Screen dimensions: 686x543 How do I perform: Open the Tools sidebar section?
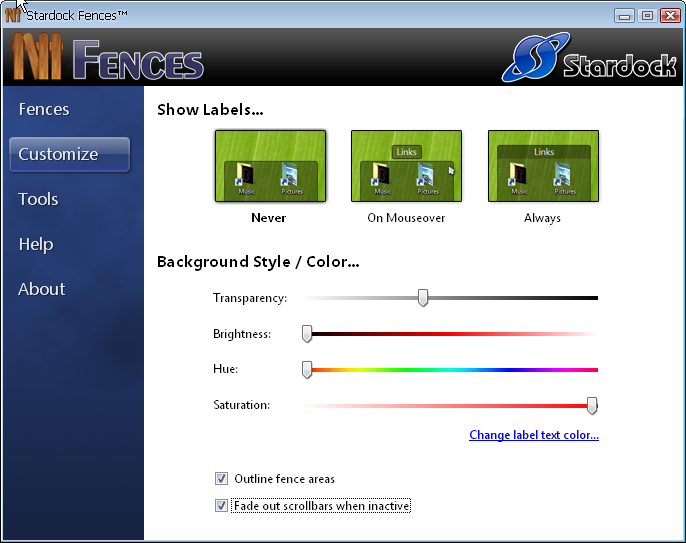(x=38, y=199)
